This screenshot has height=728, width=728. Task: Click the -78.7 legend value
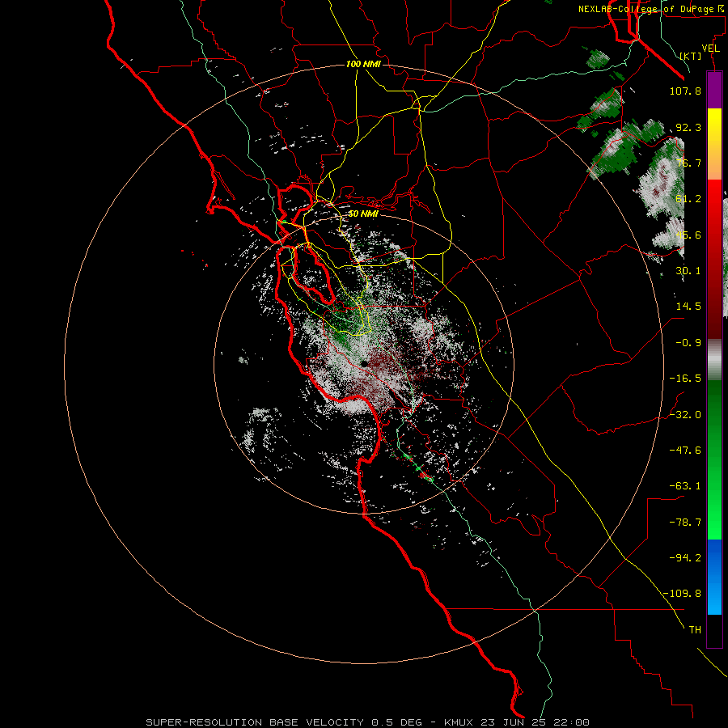tap(685, 523)
